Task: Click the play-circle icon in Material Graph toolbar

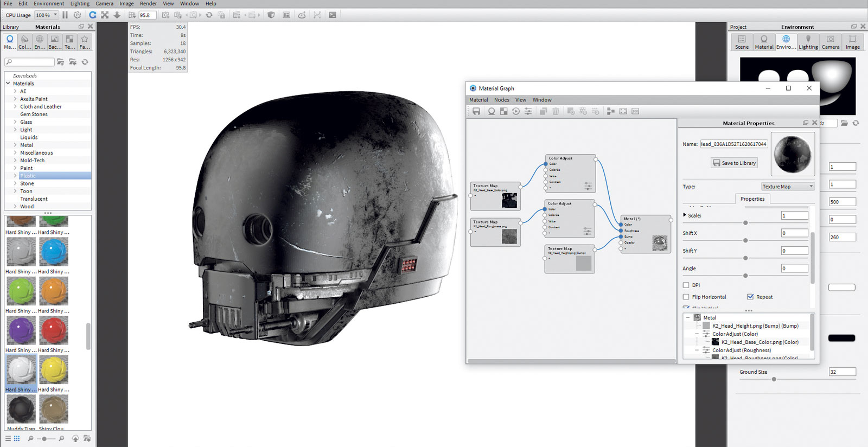Action: pos(516,111)
